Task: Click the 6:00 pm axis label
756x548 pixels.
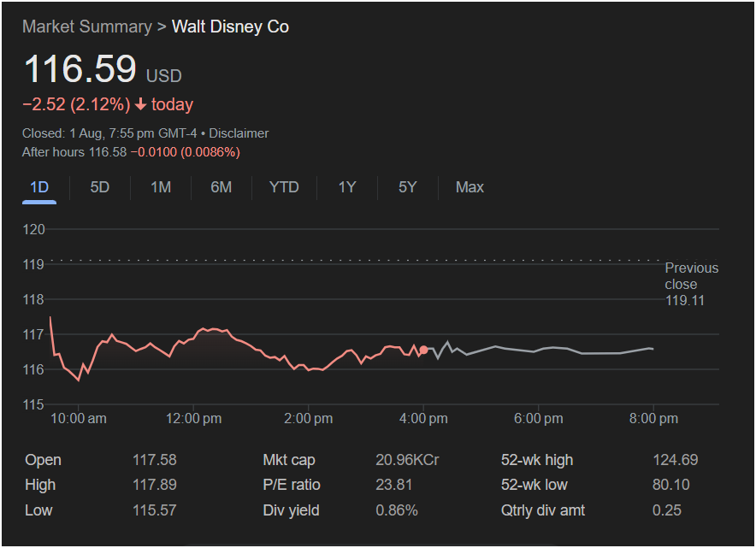Action: pyautogui.click(x=539, y=418)
